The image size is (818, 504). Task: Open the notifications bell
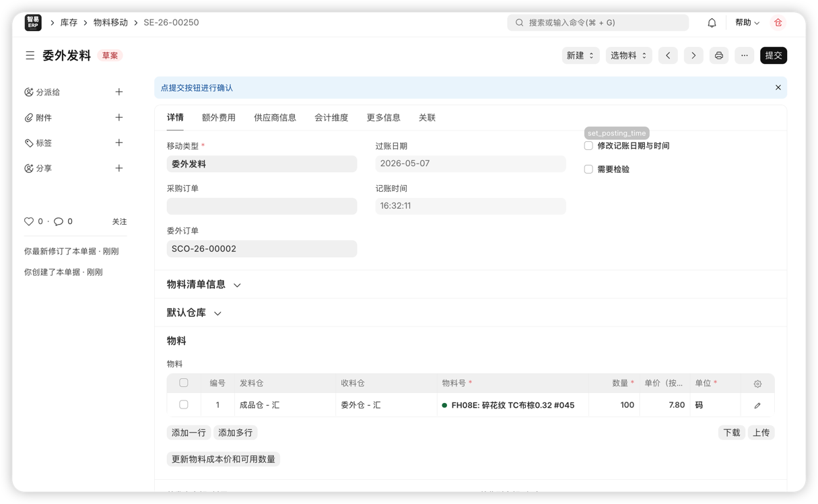[x=712, y=23]
